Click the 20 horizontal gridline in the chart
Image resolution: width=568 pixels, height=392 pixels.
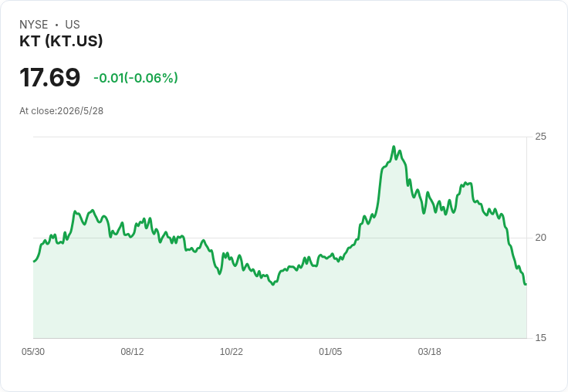(x=279, y=238)
